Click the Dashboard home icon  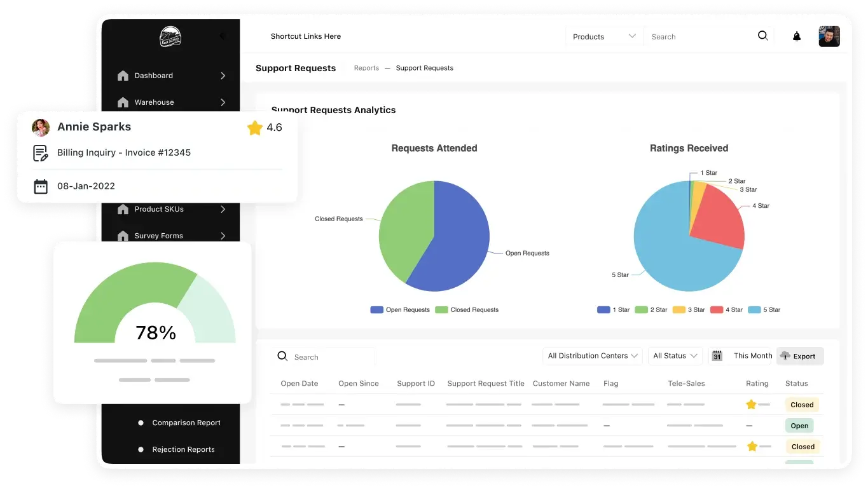[123, 76]
